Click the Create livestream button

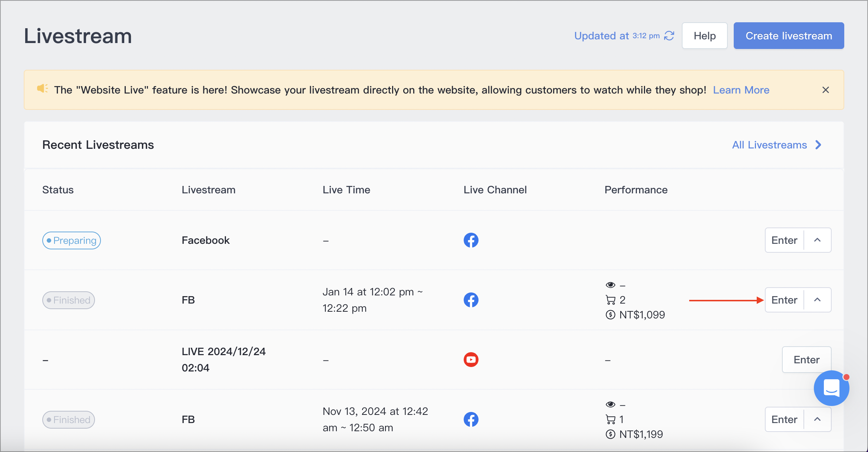pos(789,36)
